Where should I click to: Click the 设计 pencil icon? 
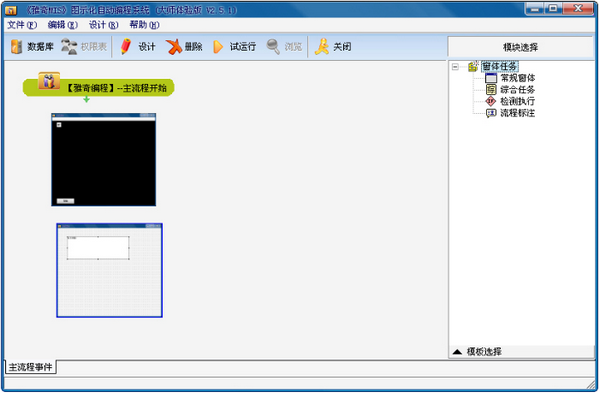pos(126,46)
